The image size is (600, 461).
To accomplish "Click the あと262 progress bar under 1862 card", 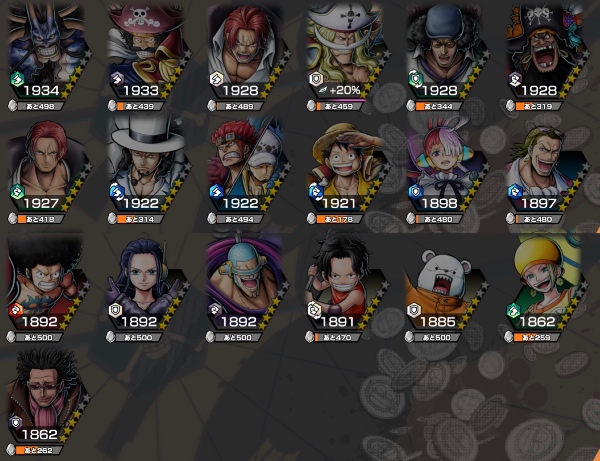I will pos(40,450).
